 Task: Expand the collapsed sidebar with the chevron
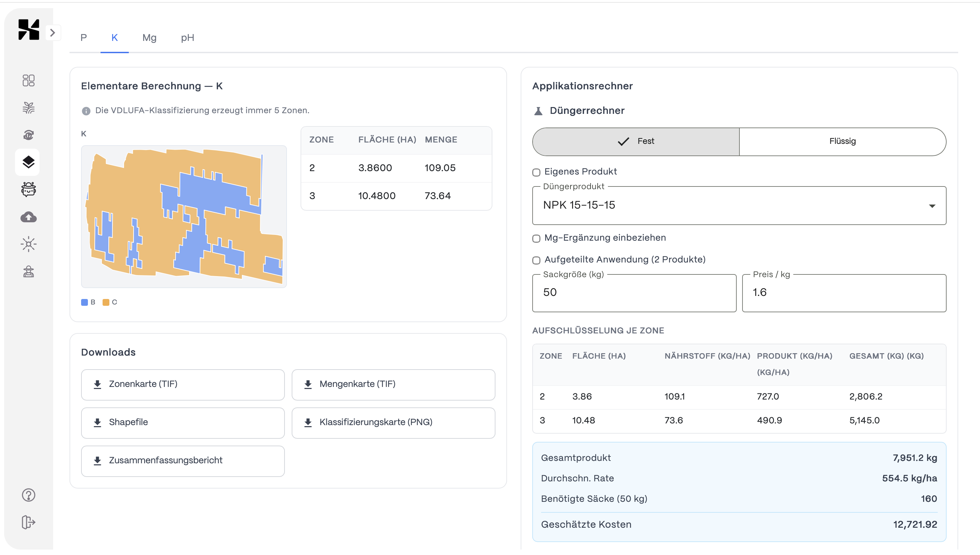[x=53, y=33]
